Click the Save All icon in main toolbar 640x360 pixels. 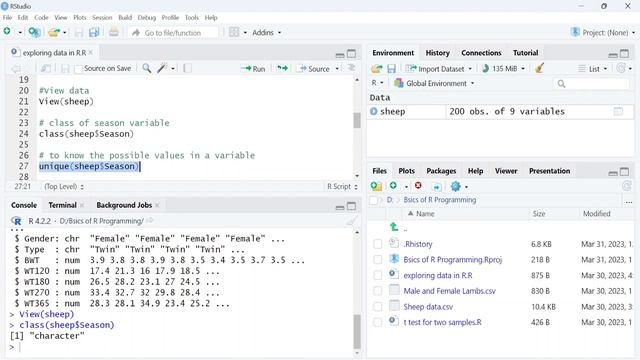(x=94, y=32)
